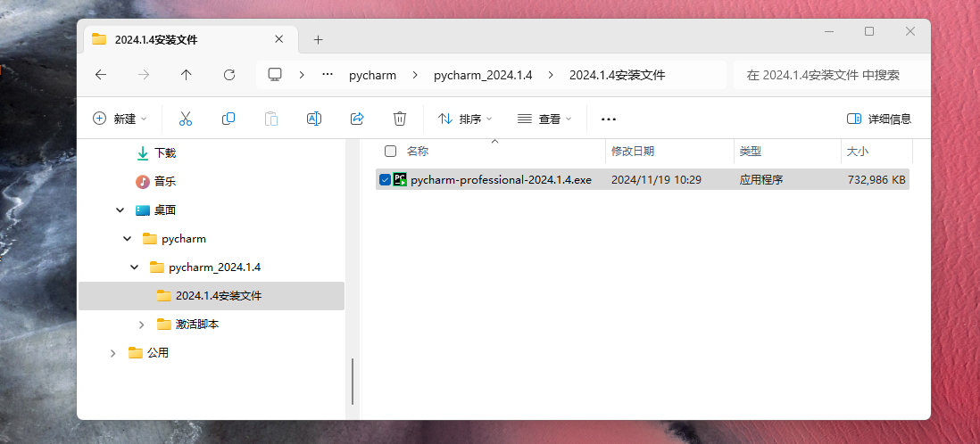Click chevron after pycharm_2024.1.4 in breadcrumb
The height and width of the screenshot is (444, 980).
point(551,75)
